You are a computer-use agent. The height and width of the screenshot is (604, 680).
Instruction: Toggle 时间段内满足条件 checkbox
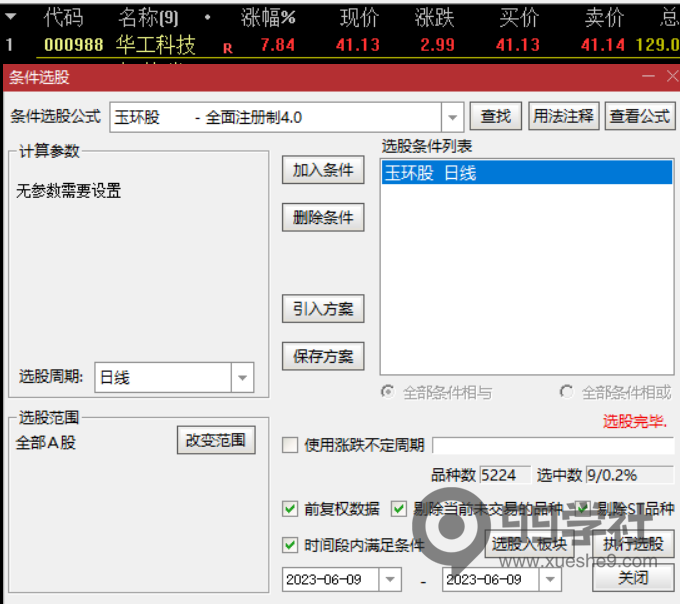click(291, 545)
